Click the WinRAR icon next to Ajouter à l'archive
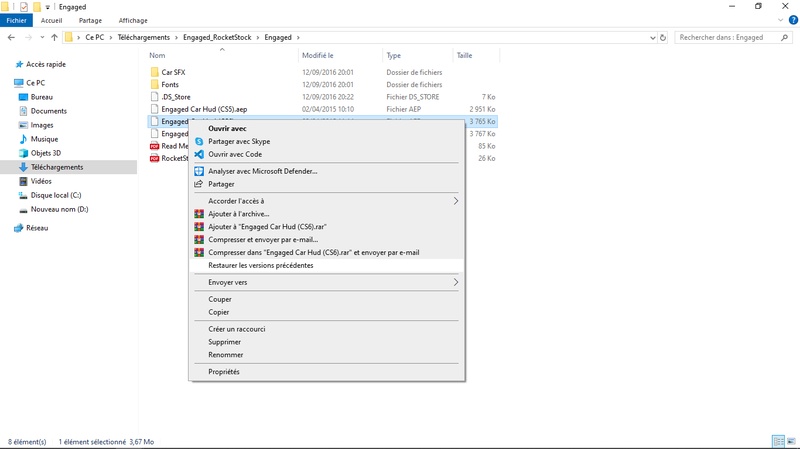Image resolution: width=800 pixels, height=449 pixels. pyautogui.click(x=199, y=214)
